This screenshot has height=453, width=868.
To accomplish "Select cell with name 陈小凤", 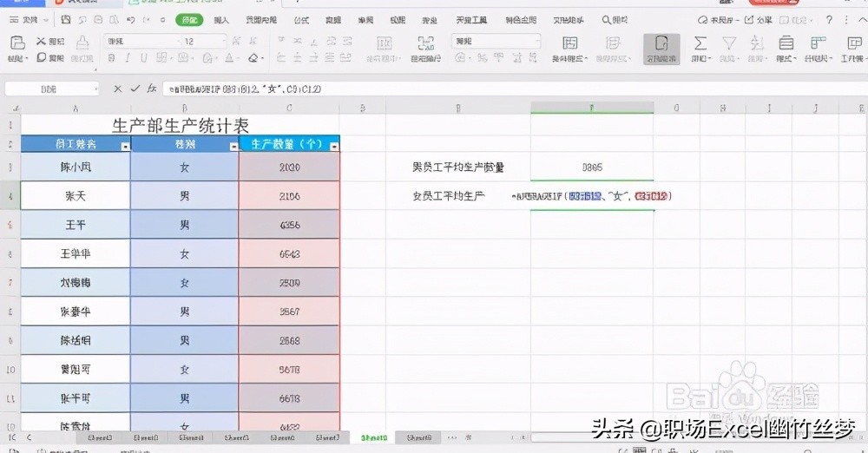I will [x=76, y=167].
